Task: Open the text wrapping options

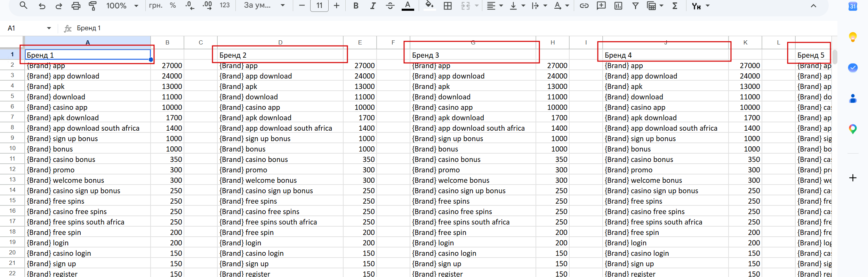Action: pyautogui.click(x=539, y=6)
